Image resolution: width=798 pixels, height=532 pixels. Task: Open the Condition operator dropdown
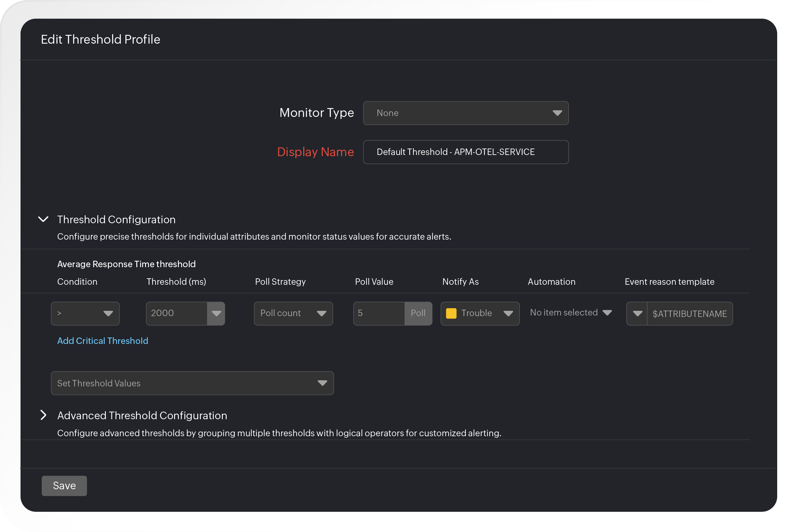pyautogui.click(x=85, y=313)
